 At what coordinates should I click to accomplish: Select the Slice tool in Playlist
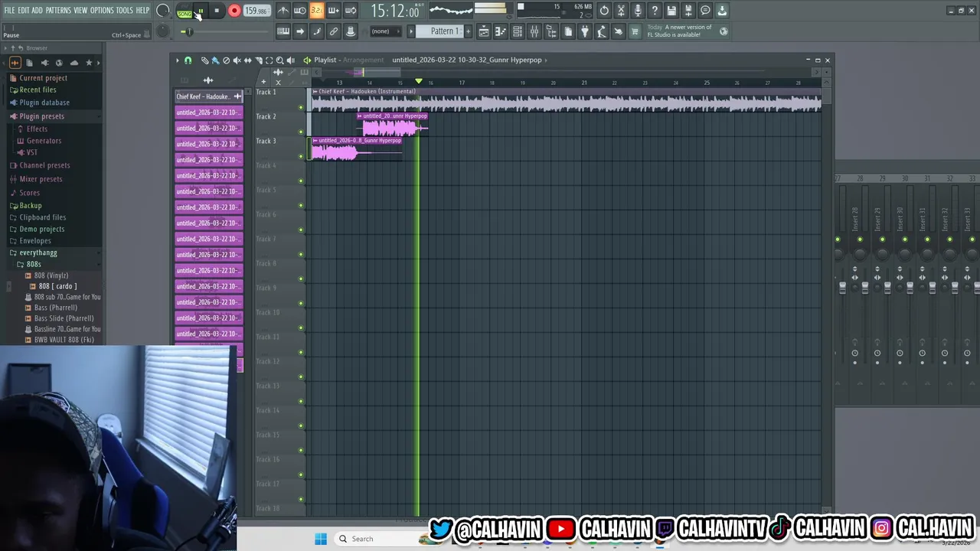pyautogui.click(x=258, y=60)
